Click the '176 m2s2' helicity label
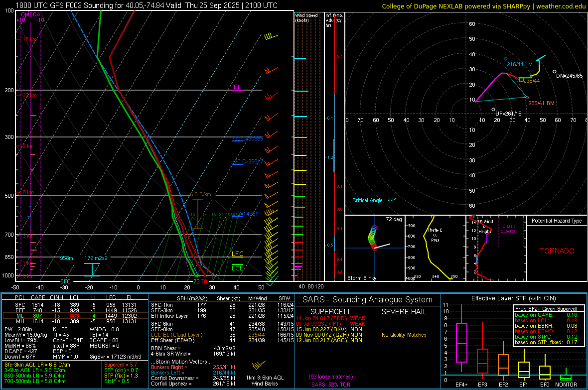Image resolution: width=588 pixels, height=390 pixels. coord(96,258)
